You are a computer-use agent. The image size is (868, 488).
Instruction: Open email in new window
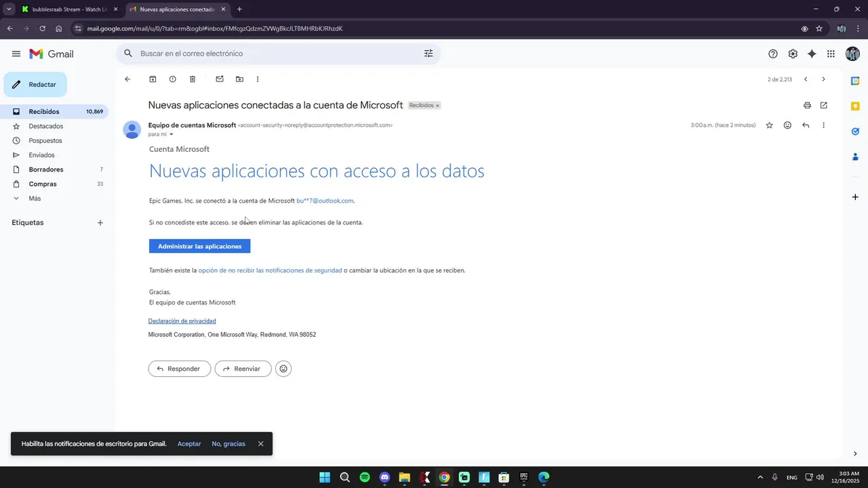(x=824, y=105)
